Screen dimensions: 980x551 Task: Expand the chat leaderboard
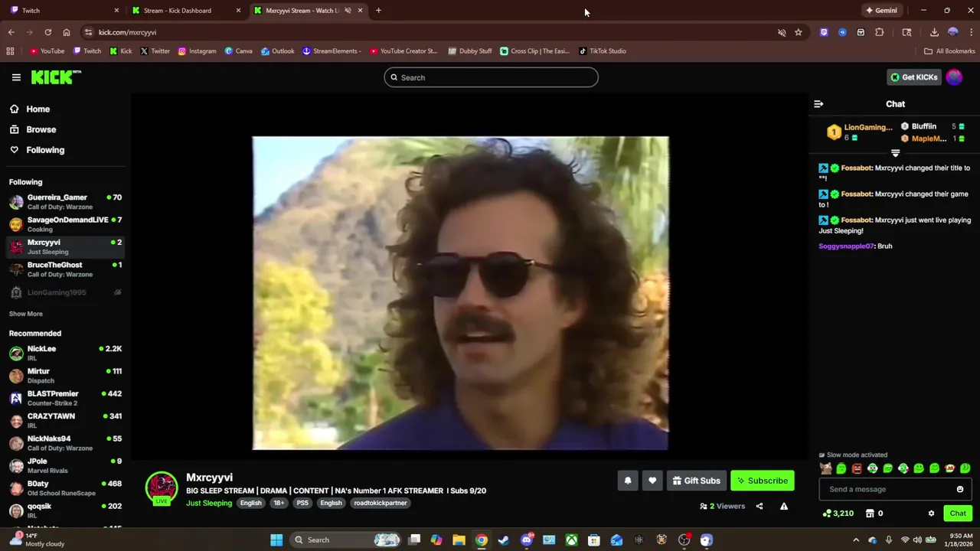point(895,153)
